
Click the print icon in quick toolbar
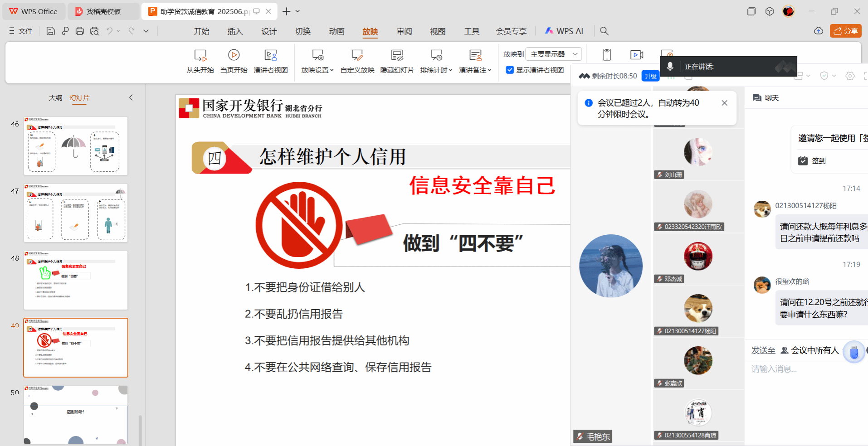click(80, 31)
